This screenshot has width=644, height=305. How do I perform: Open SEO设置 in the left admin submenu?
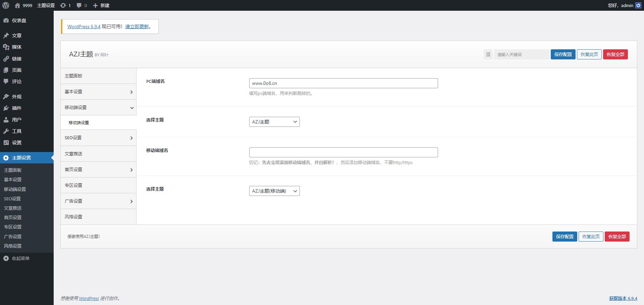12,199
